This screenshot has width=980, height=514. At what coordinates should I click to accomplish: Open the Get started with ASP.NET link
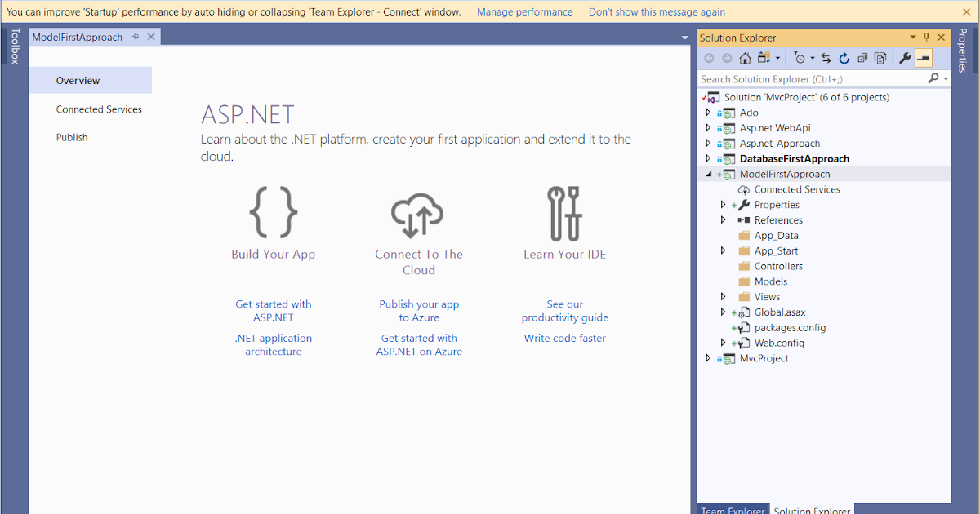point(273,310)
